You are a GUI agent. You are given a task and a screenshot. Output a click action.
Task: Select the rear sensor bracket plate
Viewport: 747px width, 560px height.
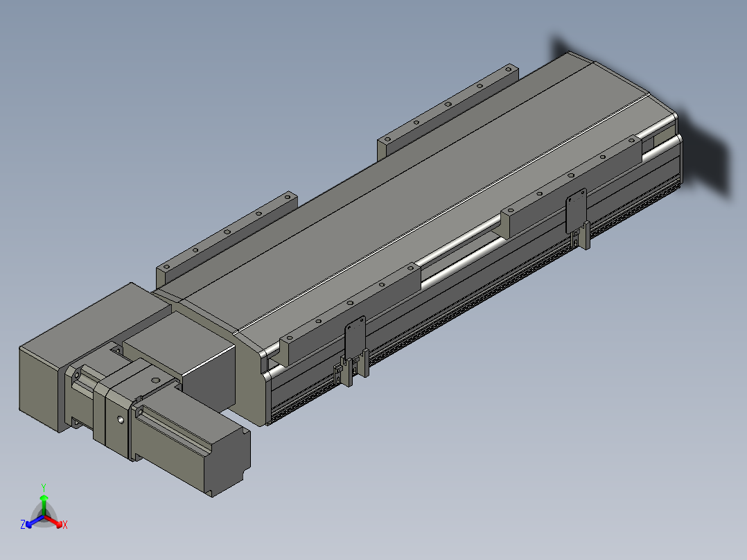coord(577,210)
